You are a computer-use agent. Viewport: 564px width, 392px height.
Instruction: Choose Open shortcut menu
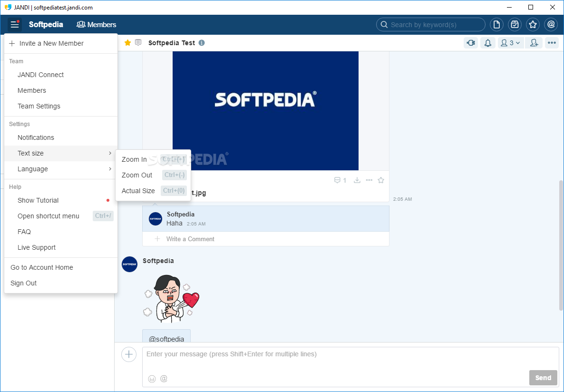(x=61, y=216)
